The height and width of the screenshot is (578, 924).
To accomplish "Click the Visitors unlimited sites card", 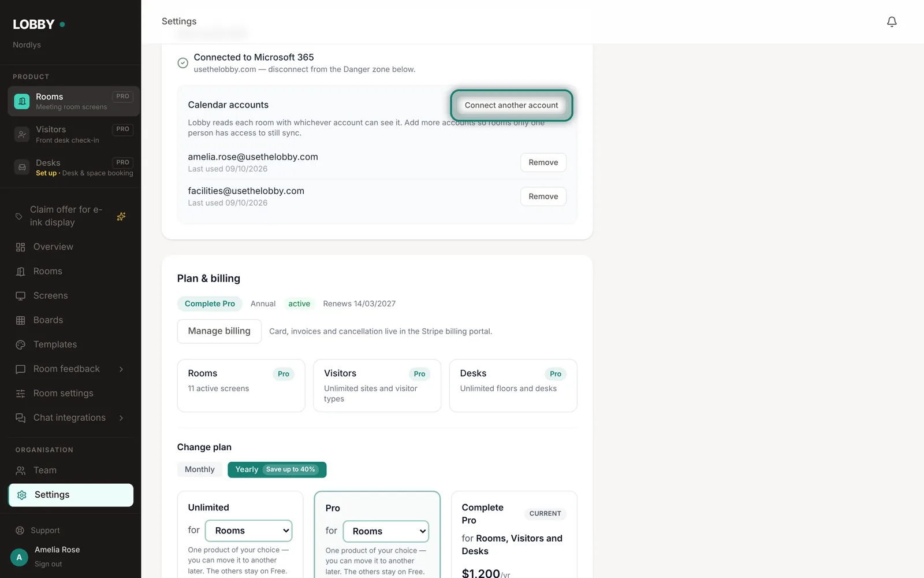I will (x=377, y=386).
